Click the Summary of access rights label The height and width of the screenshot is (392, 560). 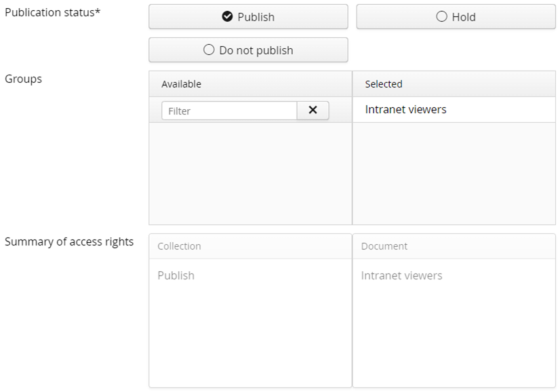coord(69,241)
